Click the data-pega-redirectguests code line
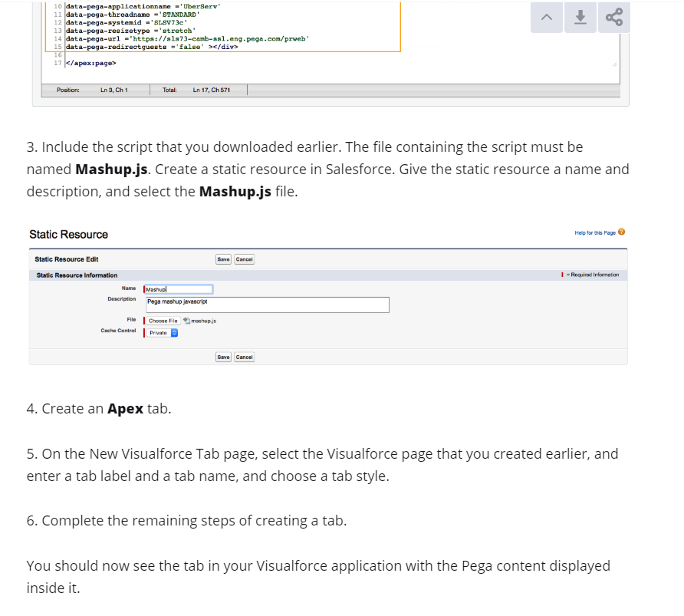 click(152, 47)
